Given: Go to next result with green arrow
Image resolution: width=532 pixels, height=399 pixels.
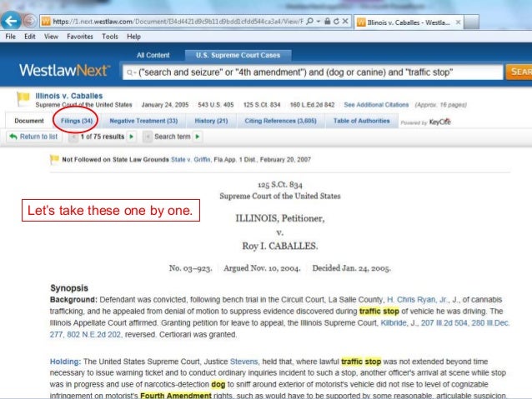Looking at the screenshot, I should (131, 137).
